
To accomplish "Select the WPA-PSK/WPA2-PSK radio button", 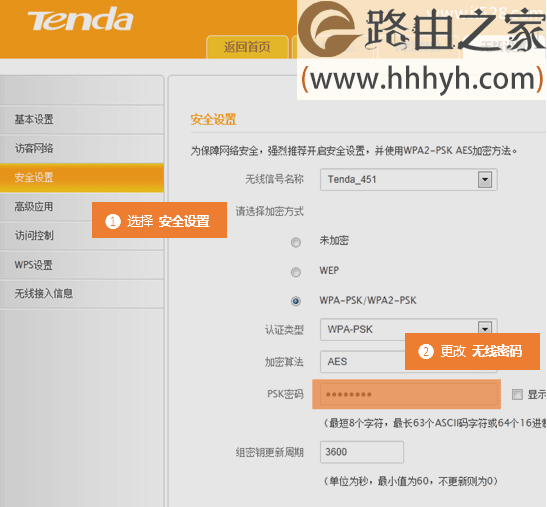I will pos(296,301).
